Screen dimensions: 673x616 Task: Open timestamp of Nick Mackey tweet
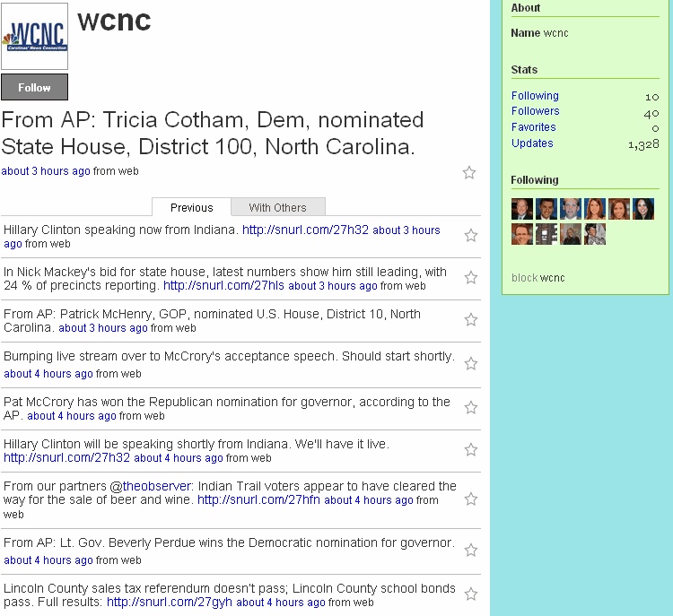point(333,286)
